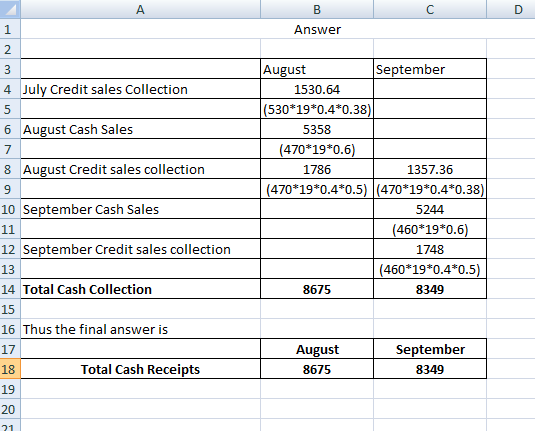
Task: Click the formula text (530*19*0.4*0.38)
Action: 317,109
